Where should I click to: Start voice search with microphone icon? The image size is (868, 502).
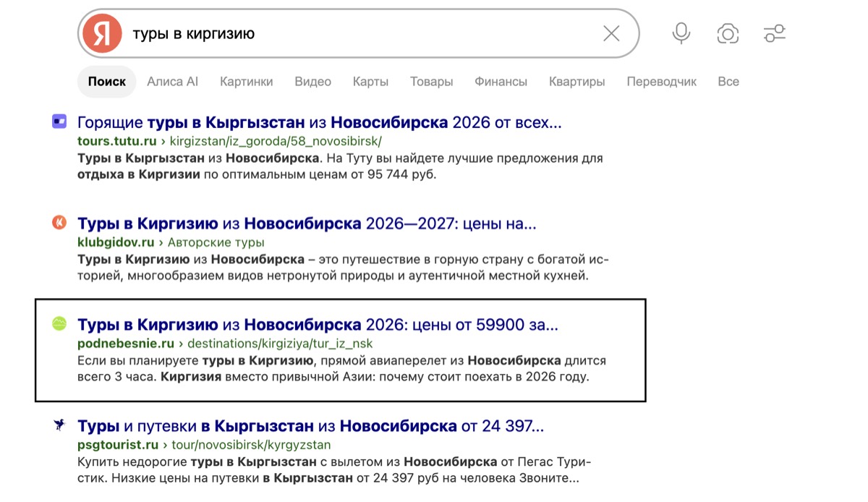(681, 33)
